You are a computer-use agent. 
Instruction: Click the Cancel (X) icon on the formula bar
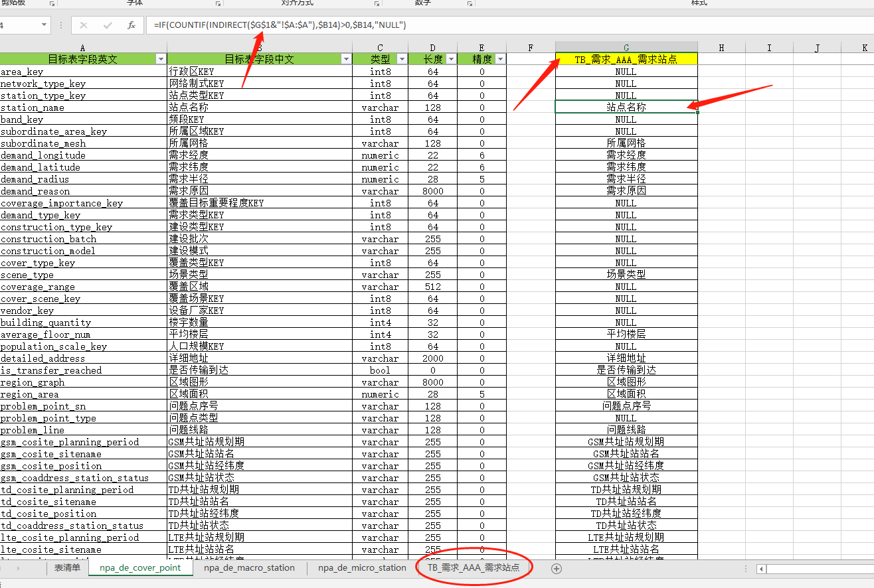tap(84, 25)
